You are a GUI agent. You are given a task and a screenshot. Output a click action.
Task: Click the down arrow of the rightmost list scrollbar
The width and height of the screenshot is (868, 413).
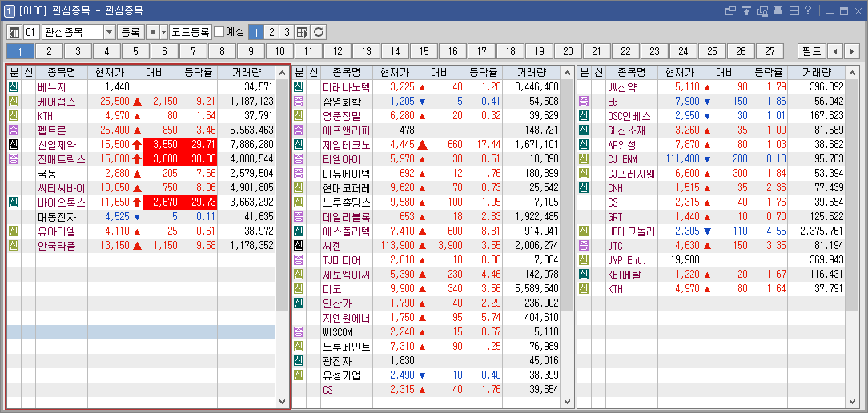[x=852, y=402]
